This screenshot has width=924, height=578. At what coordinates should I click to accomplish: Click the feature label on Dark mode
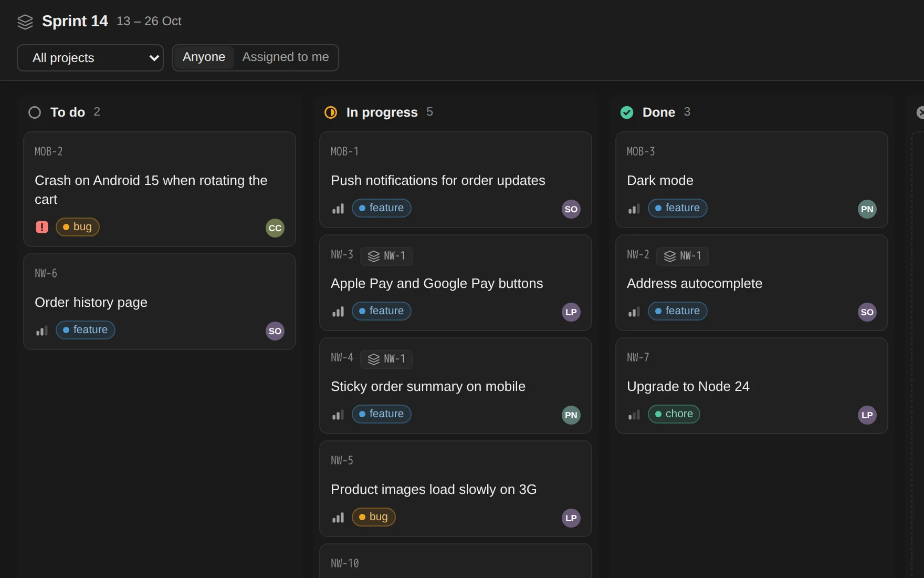pyautogui.click(x=678, y=208)
